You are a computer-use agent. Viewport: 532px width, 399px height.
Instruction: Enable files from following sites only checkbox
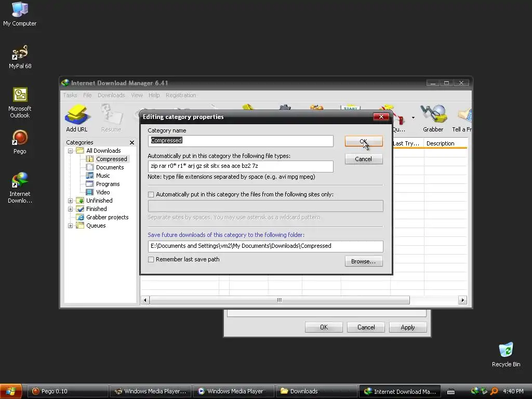tap(151, 194)
